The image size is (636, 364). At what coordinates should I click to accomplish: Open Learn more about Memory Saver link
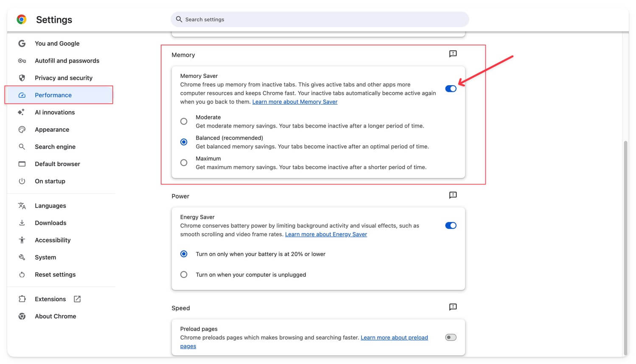(x=295, y=102)
